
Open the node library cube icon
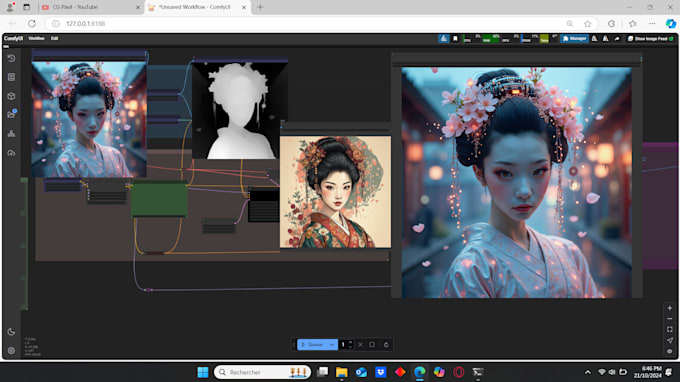pos(11,96)
